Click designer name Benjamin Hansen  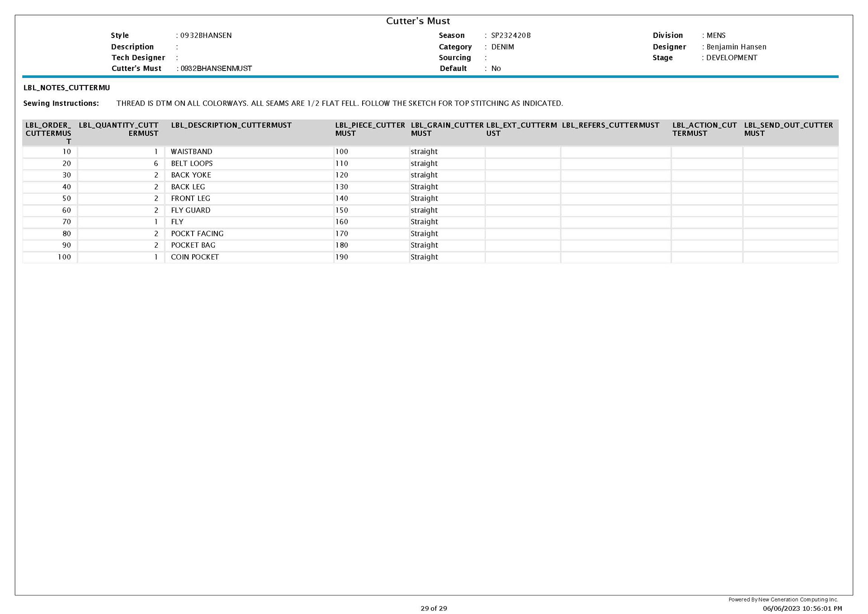[736, 47]
